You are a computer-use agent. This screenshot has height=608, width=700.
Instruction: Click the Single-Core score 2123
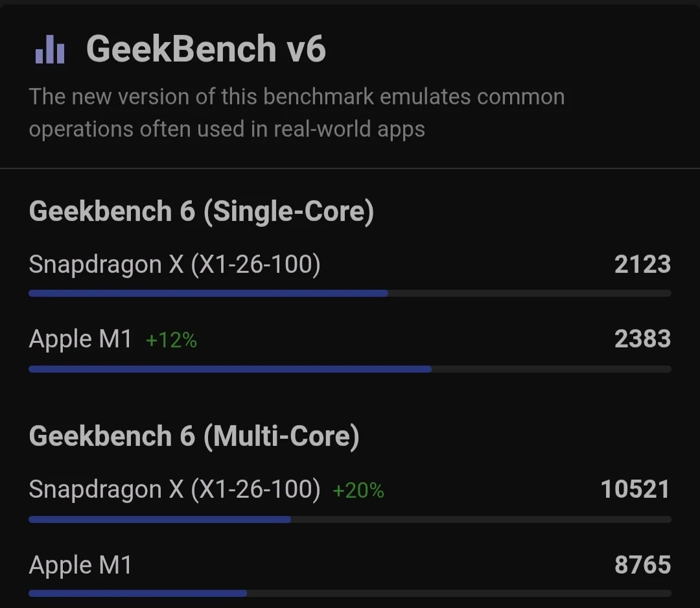pyautogui.click(x=642, y=264)
